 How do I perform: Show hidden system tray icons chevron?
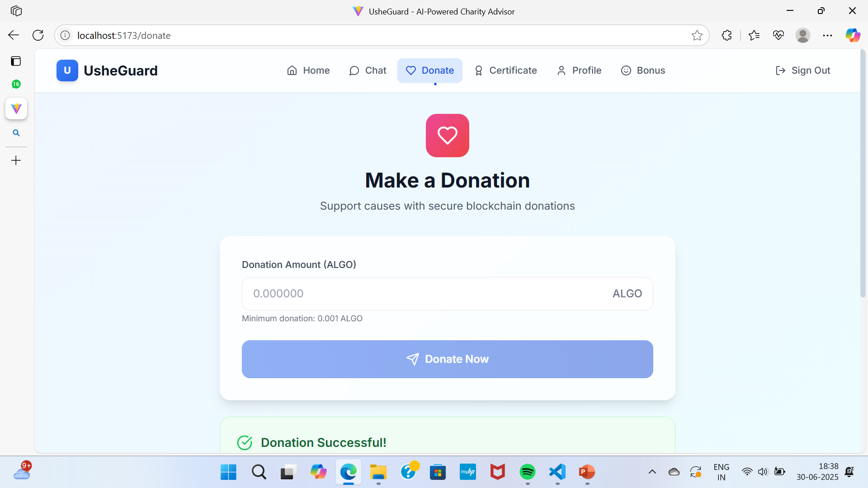[652, 472]
